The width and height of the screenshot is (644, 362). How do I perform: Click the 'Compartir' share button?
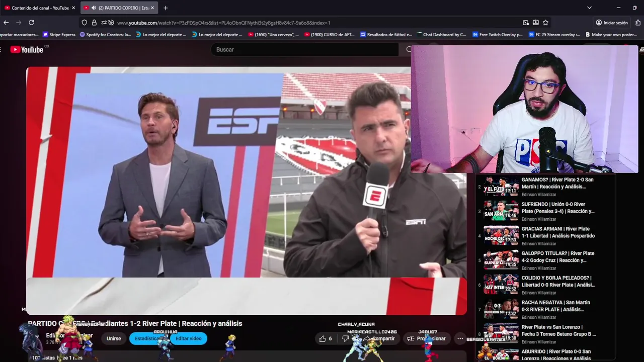pyautogui.click(x=380, y=338)
